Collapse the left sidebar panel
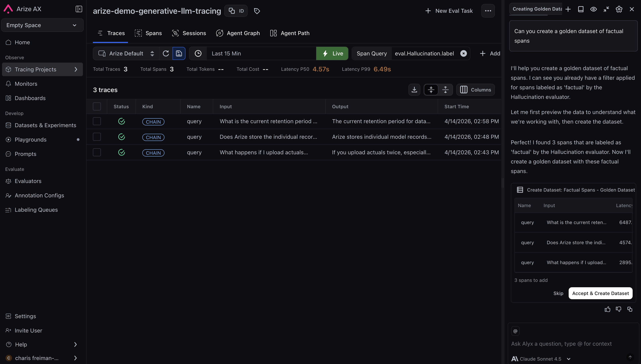The height and width of the screenshot is (364, 641). pyautogui.click(x=79, y=9)
